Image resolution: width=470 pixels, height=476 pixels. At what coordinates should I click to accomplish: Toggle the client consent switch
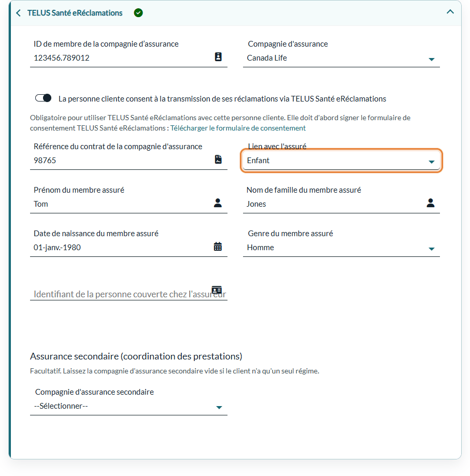(43, 98)
